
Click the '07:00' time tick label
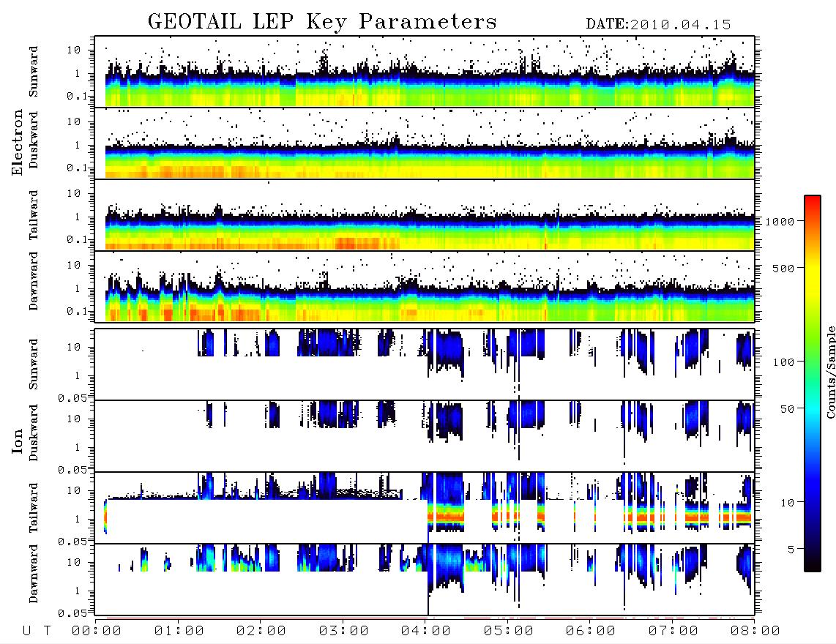(673, 632)
